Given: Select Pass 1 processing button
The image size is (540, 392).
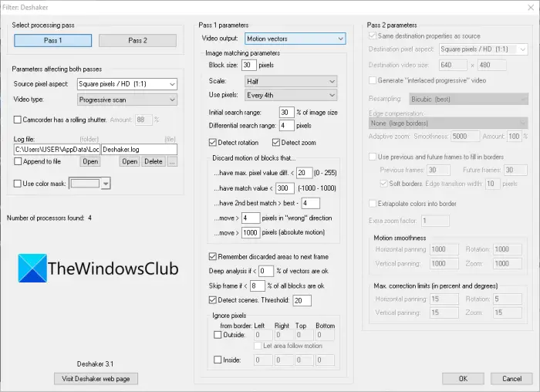Looking at the screenshot, I should (x=52, y=40).
